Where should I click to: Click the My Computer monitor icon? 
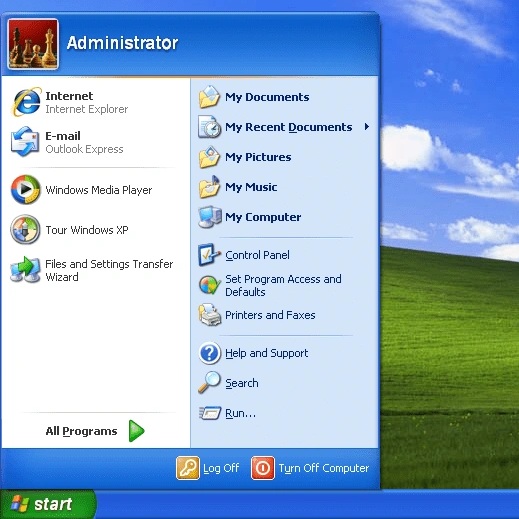pyautogui.click(x=210, y=217)
